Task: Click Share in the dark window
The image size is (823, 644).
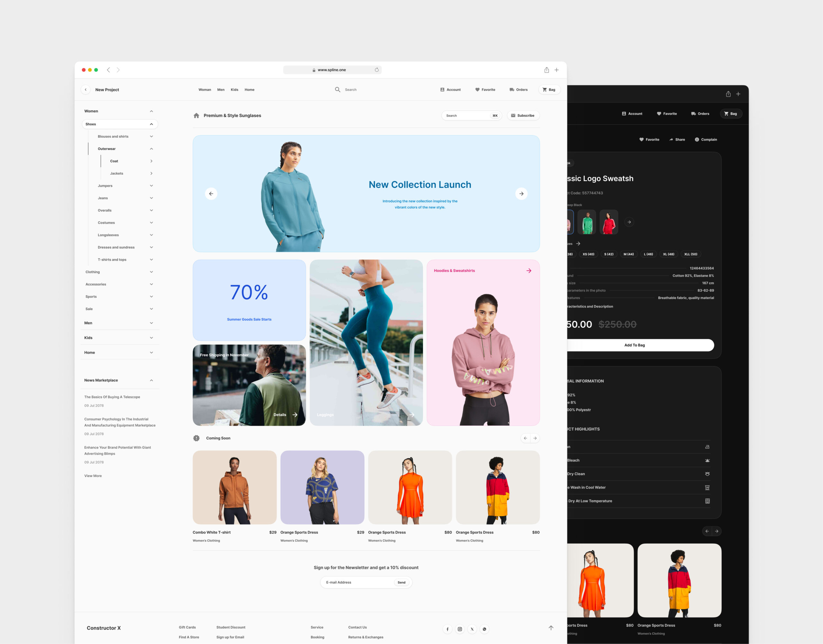Action: (677, 140)
